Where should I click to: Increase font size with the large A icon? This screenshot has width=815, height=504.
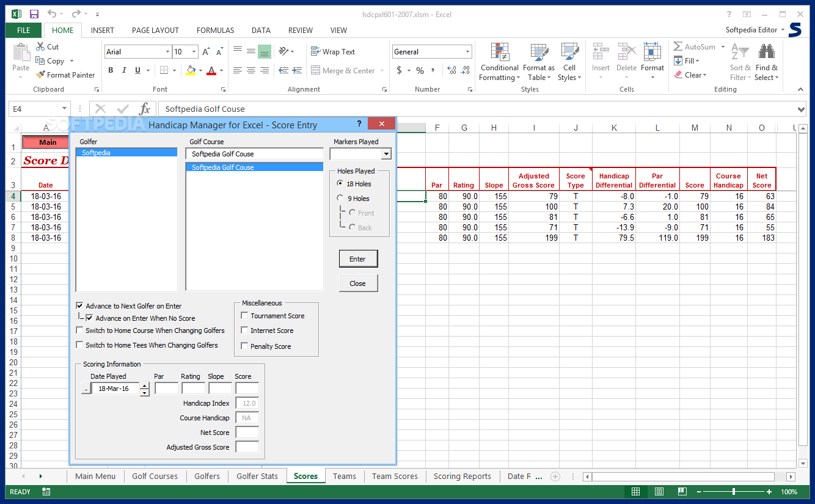pos(206,52)
